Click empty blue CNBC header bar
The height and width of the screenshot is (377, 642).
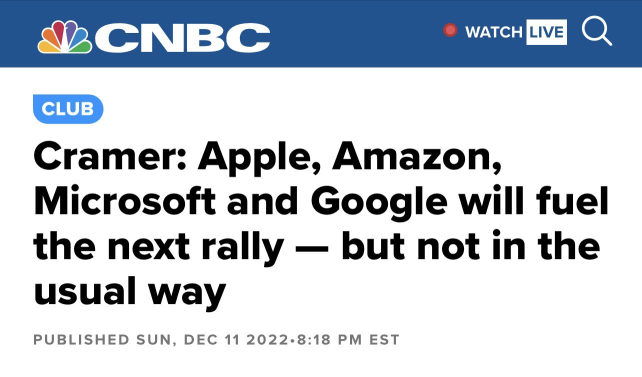point(356,34)
